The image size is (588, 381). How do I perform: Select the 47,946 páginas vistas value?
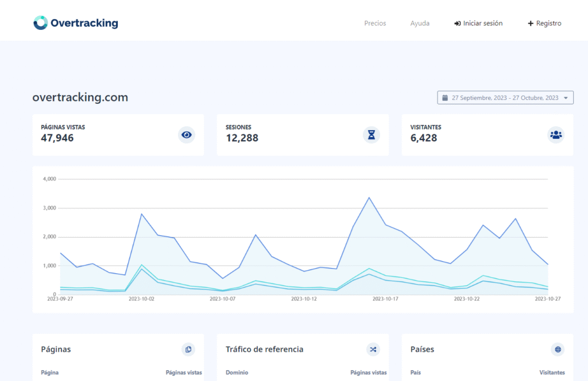pyautogui.click(x=57, y=138)
